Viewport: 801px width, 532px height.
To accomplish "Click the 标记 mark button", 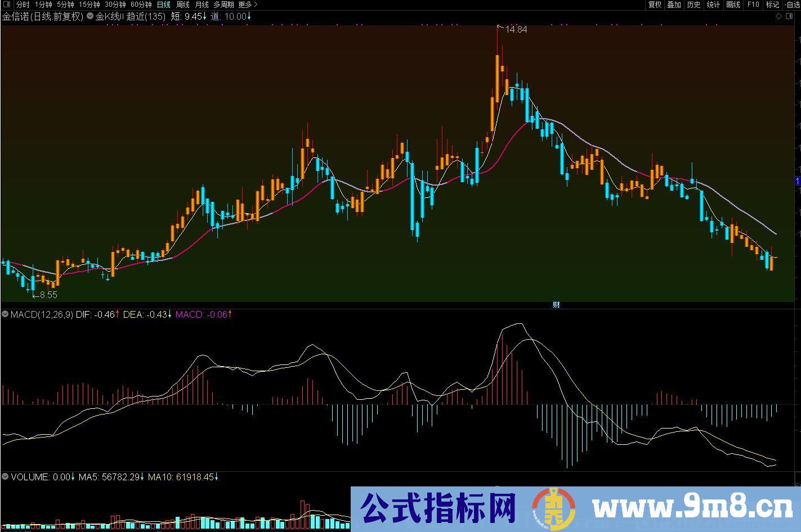I will 772,4.
